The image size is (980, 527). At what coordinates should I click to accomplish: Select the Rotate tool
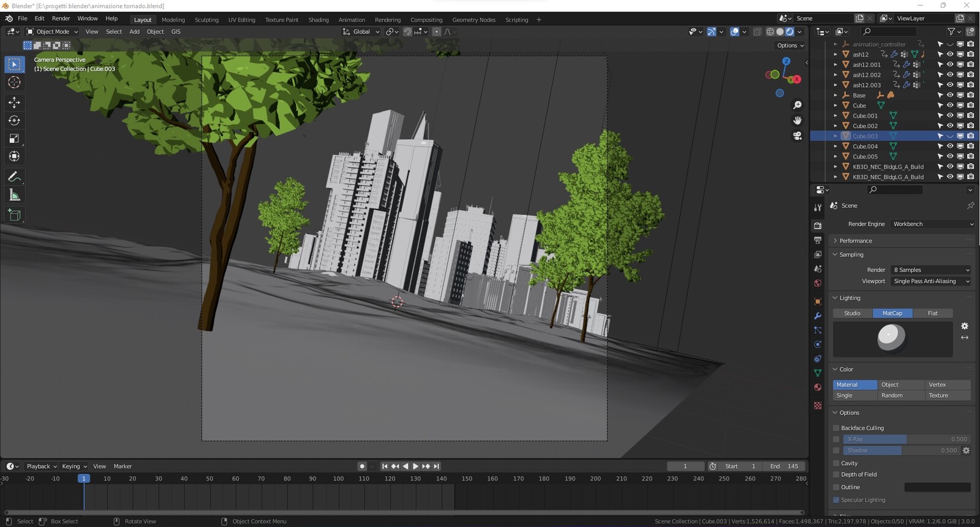tap(14, 121)
